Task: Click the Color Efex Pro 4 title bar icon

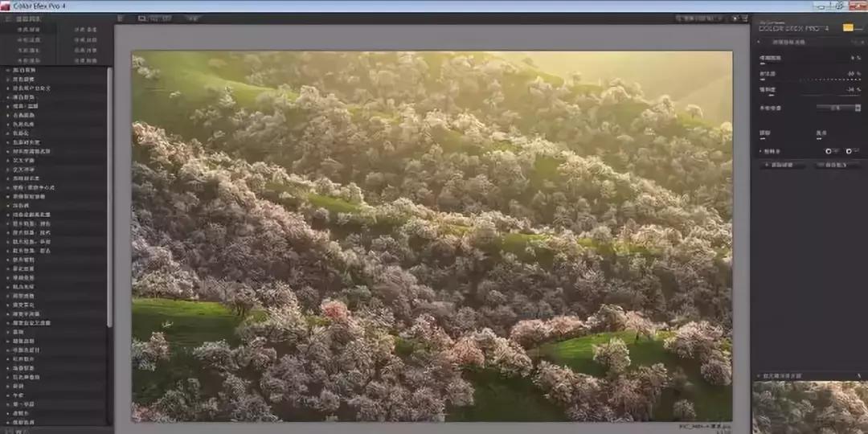Action: click(x=5, y=6)
